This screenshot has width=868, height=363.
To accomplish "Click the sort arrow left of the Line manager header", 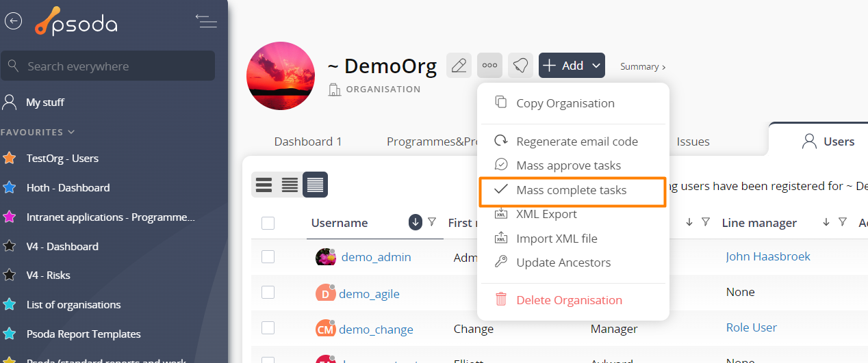I will point(689,222).
